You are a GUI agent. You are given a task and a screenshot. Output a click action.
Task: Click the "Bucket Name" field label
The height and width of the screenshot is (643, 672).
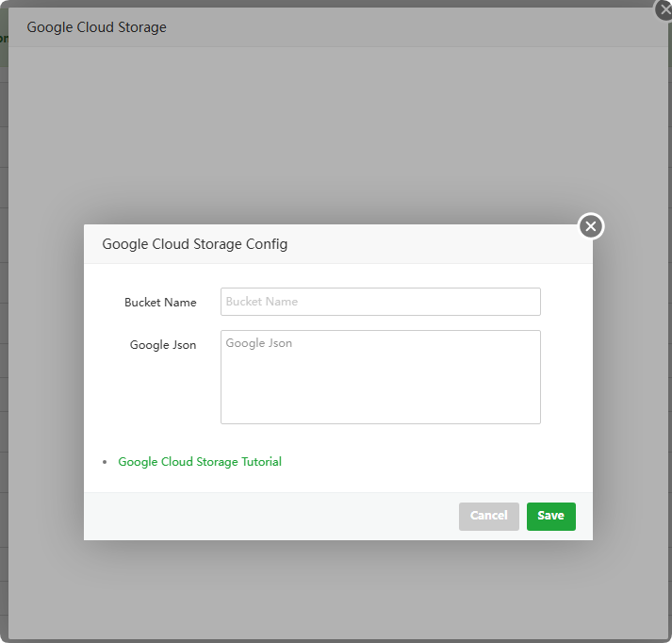(160, 303)
